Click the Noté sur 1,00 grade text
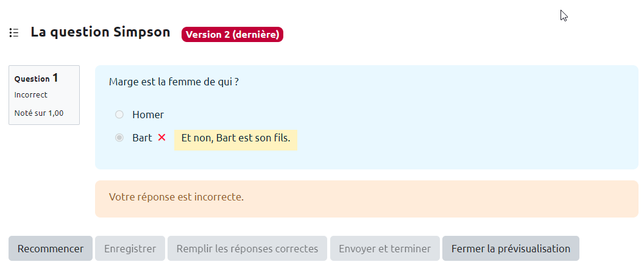Viewport: 644px width, 273px height. pyautogui.click(x=39, y=113)
